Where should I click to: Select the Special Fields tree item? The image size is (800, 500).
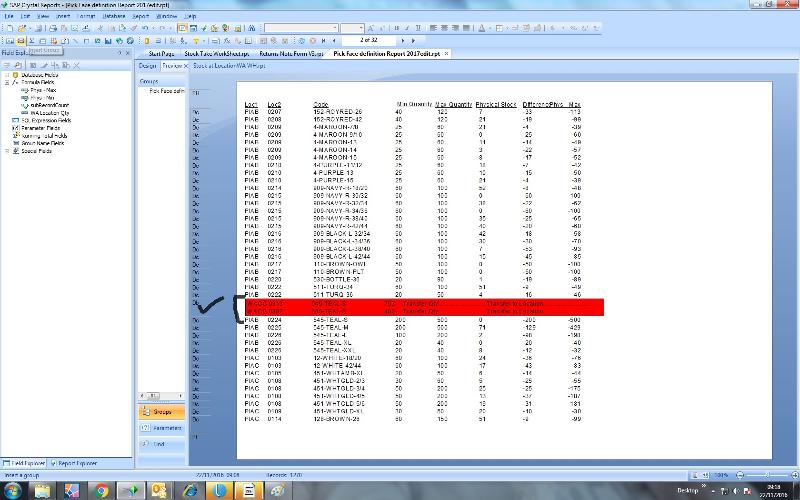(35, 151)
